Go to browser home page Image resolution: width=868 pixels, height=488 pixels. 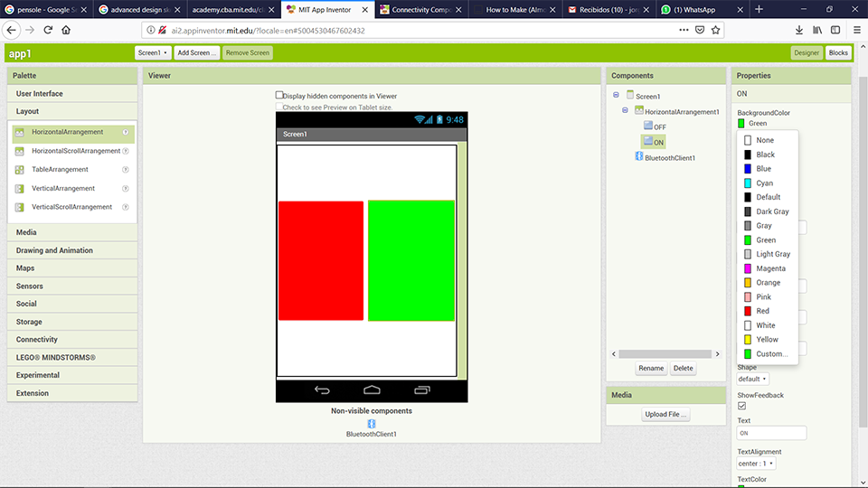tap(66, 30)
